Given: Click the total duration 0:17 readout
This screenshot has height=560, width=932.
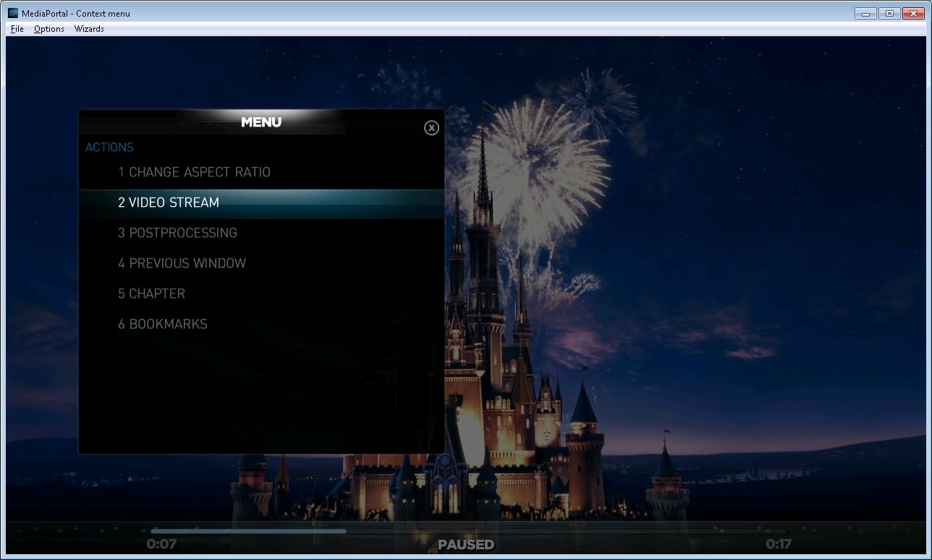Looking at the screenshot, I should pyautogui.click(x=779, y=544).
